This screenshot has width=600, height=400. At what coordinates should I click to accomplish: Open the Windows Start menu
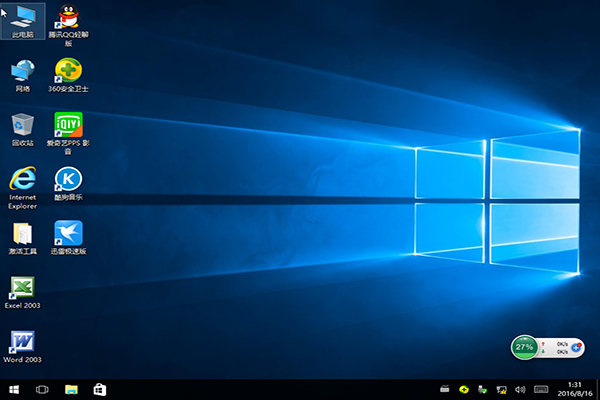click(14, 389)
